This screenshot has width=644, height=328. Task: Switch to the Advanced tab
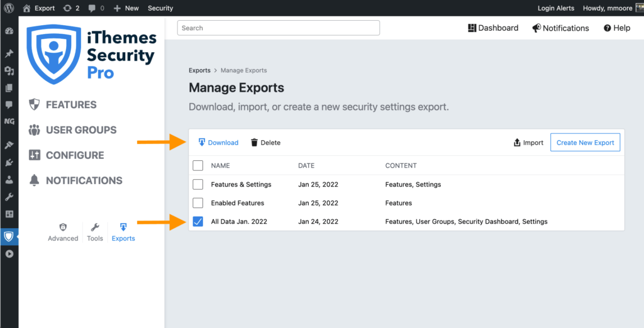tap(63, 232)
